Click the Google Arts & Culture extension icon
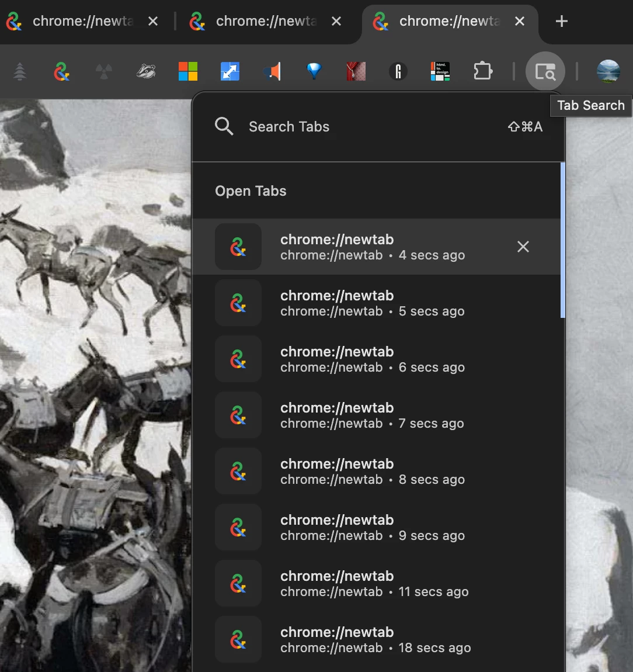This screenshot has height=672, width=633. (62, 71)
